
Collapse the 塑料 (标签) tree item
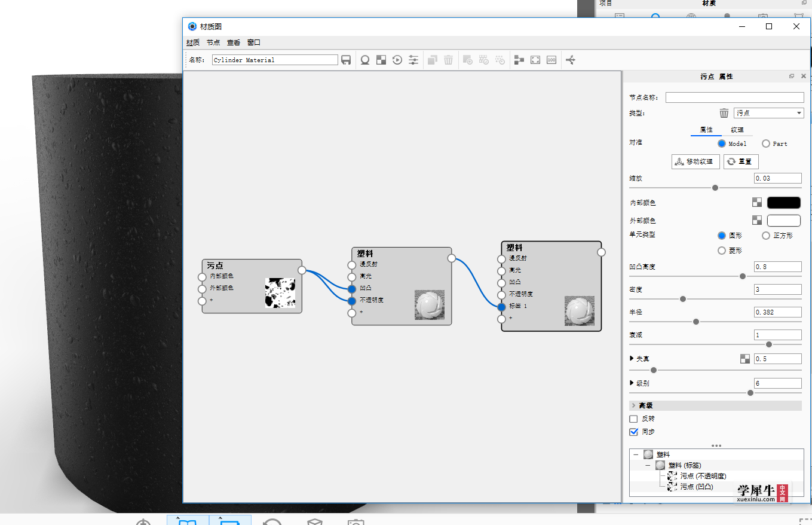coord(648,465)
